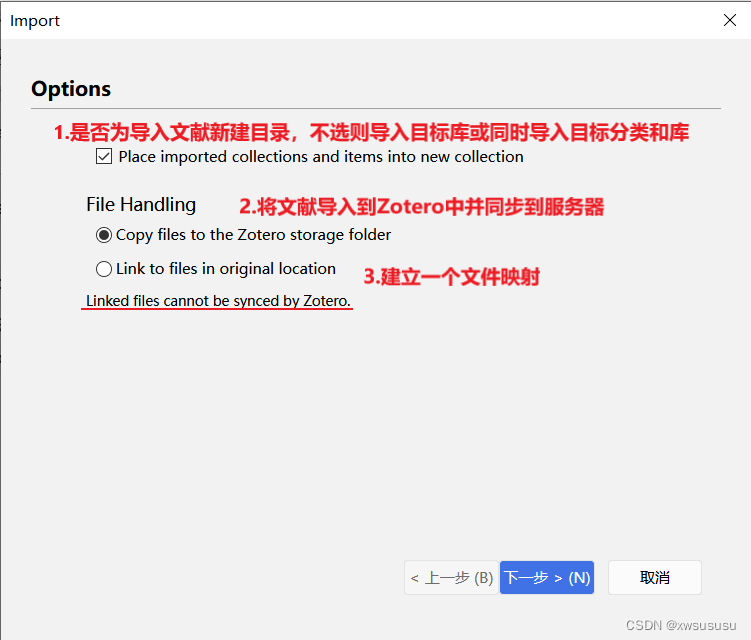Click the 下一步 (N) next button

(x=547, y=577)
